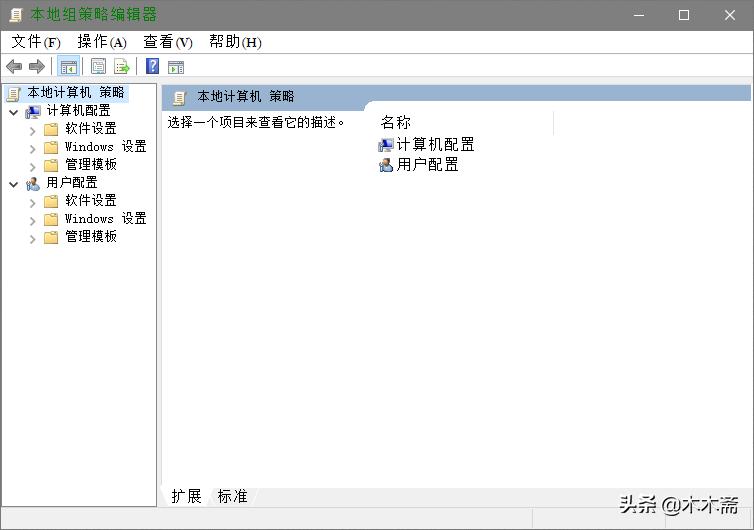Click the Export List toolbar icon
Screen dimensions: 754x530
tap(122, 66)
